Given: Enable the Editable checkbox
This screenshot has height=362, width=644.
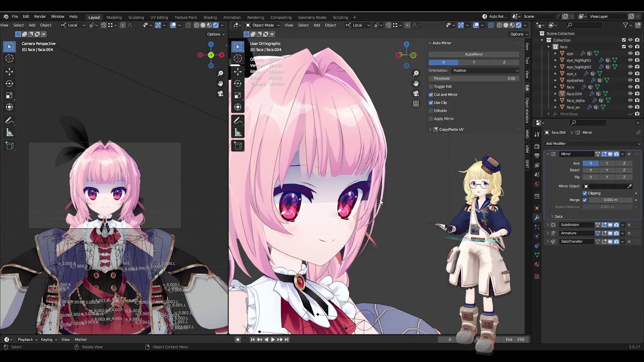Looking at the screenshot, I should 431,111.
